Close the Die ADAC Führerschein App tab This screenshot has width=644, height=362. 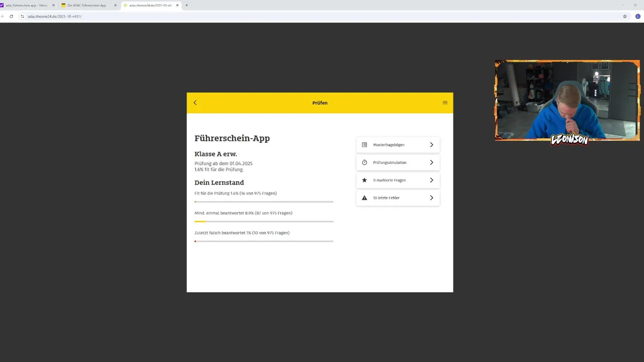coord(115,5)
